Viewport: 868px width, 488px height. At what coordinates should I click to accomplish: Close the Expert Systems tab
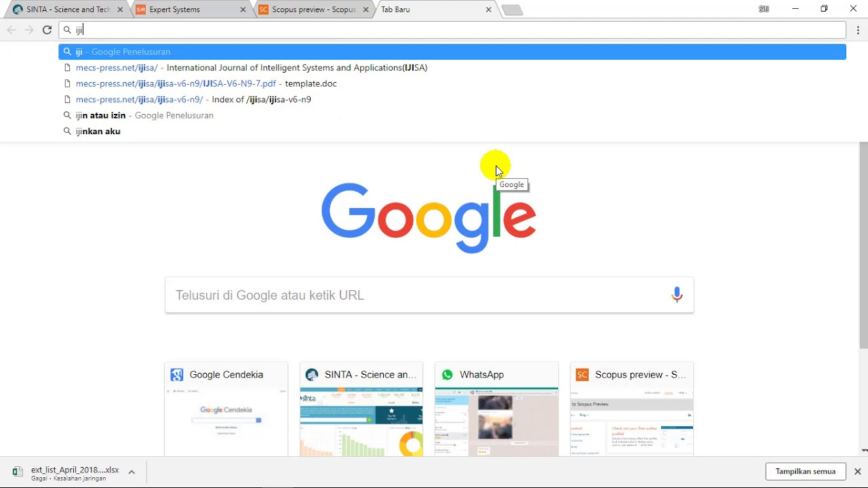[x=243, y=9]
